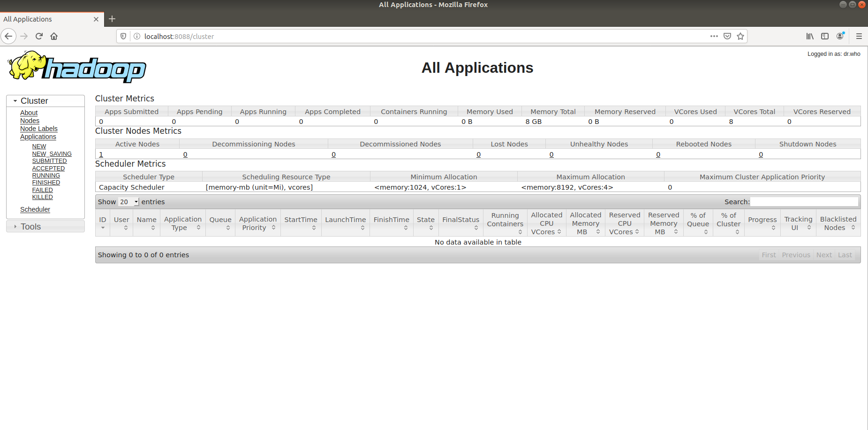Image resolution: width=868 pixels, height=430 pixels.
Task: Sort table by StartTime column
Action: coord(301,223)
